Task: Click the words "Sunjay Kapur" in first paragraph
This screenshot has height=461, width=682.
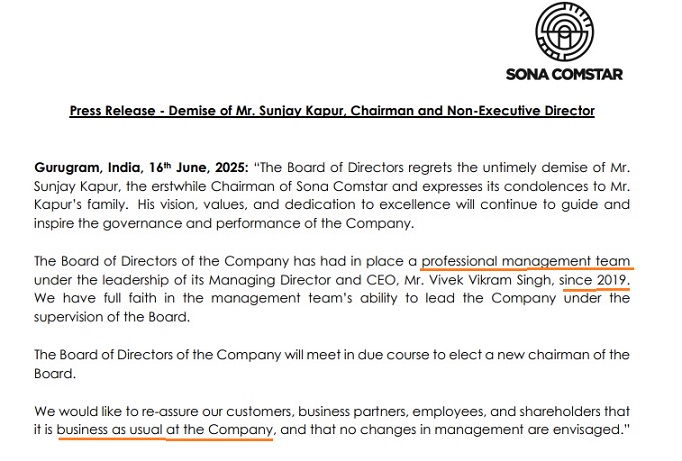Action: tap(76, 186)
